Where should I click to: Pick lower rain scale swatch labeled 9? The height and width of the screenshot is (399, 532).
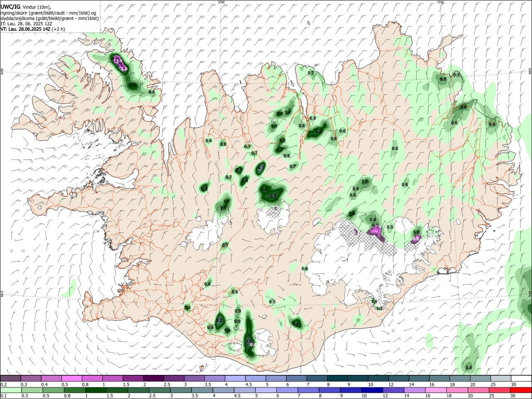(350, 390)
